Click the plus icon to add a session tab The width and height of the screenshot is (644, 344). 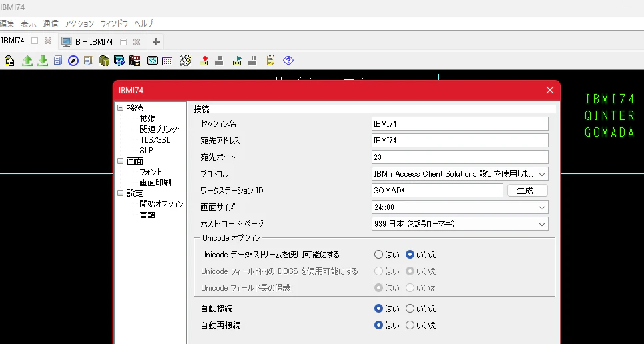point(156,41)
